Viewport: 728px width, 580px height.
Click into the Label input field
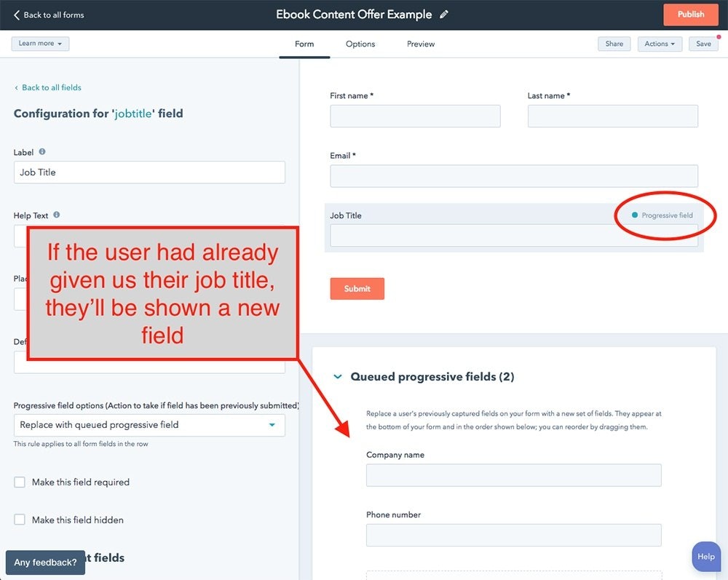coord(149,172)
